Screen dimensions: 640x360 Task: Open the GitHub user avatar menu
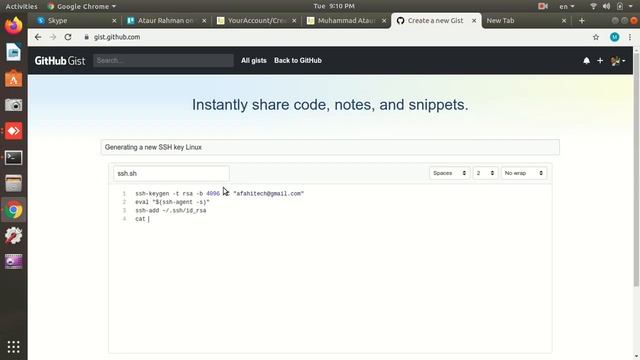pyautogui.click(x=618, y=61)
